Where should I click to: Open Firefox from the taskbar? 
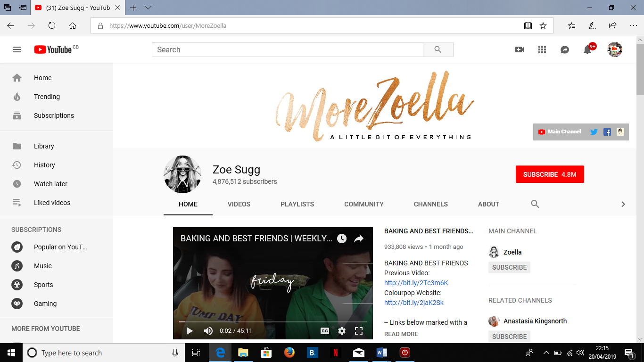pos(289,353)
